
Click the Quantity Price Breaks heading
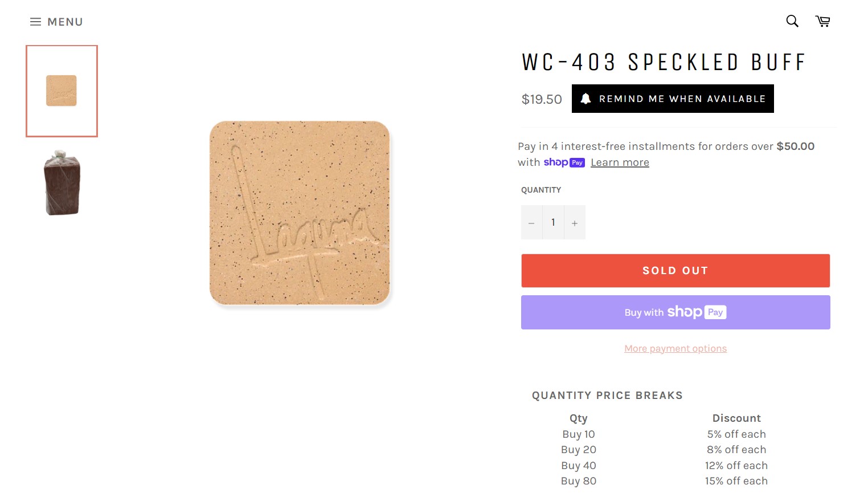pos(607,396)
